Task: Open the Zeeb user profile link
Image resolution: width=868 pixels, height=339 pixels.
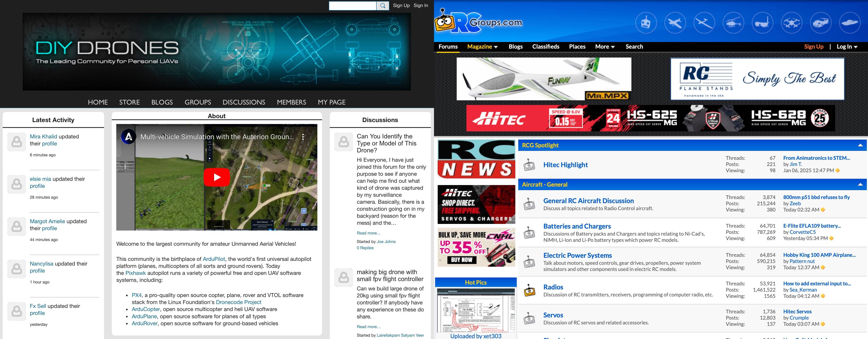Action: pyautogui.click(x=795, y=203)
